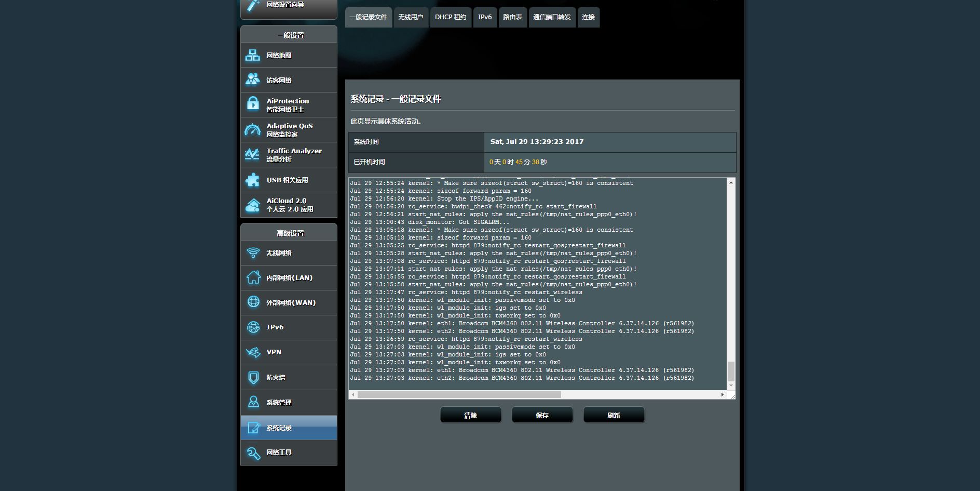Viewport: 980px width, 491px height.
Task: Open the USB applications puzzle icon
Action: click(x=253, y=180)
